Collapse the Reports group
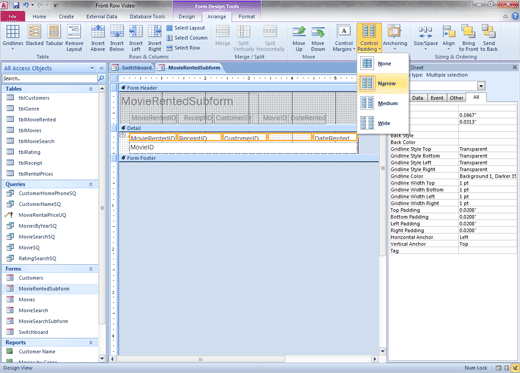 pyautogui.click(x=91, y=343)
